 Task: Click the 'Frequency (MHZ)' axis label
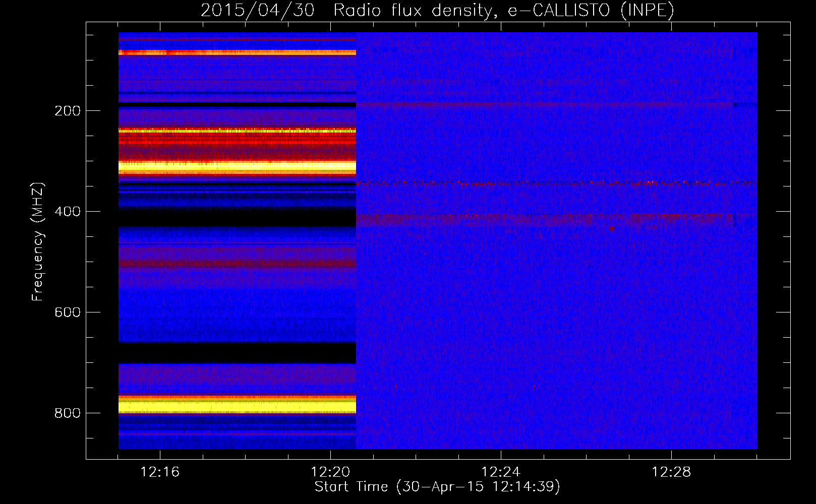(x=38, y=241)
